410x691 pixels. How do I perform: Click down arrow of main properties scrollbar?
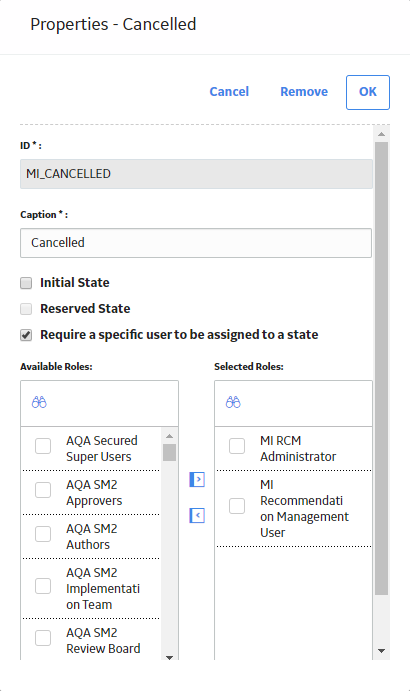(381, 650)
